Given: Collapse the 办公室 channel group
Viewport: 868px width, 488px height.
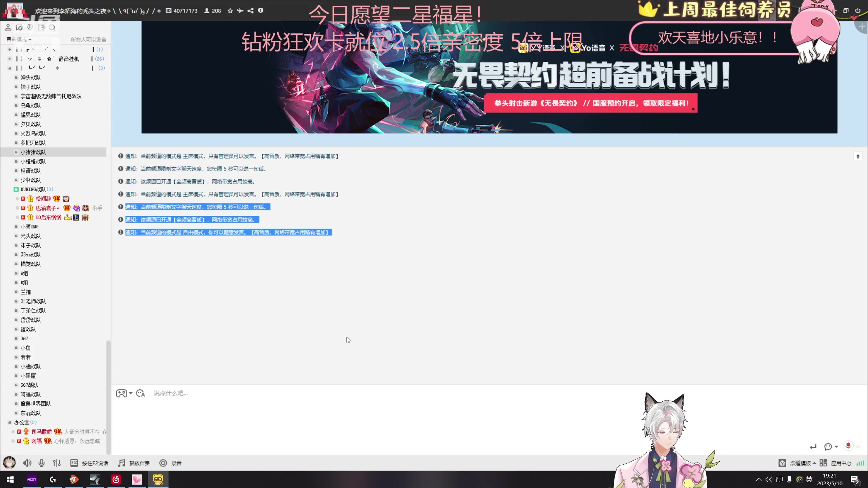Looking at the screenshot, I should tap(10, 422).
